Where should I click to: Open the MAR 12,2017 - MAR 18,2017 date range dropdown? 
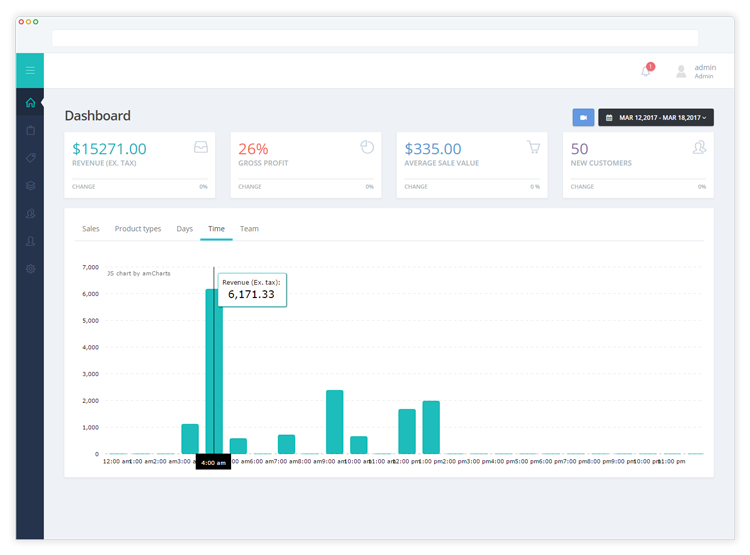656,117
